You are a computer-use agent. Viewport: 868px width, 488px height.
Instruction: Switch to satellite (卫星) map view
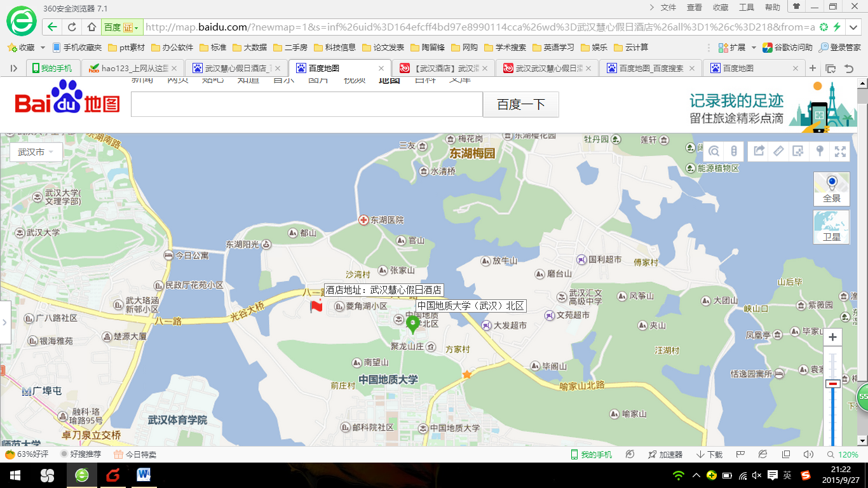point(831,227)
